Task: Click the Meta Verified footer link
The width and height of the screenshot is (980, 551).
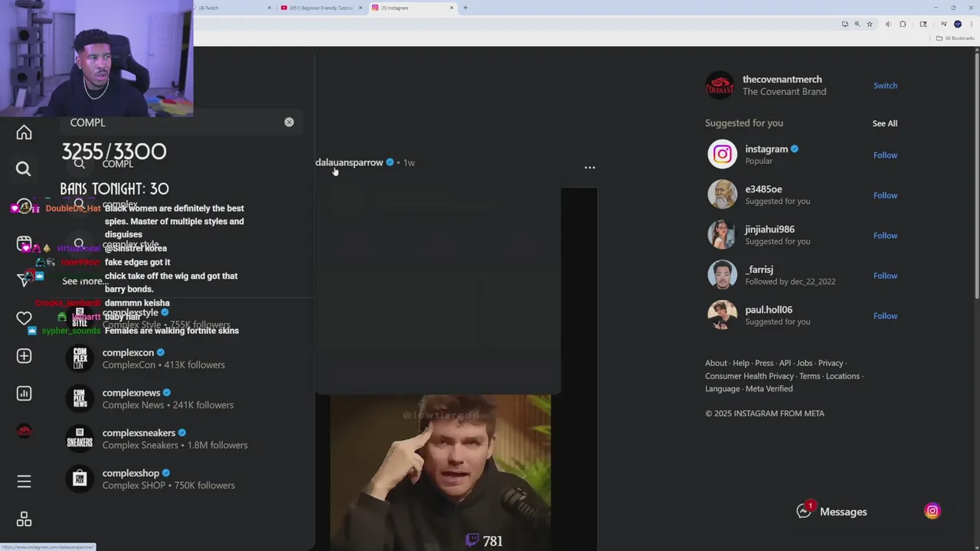Action: tap(769, 389)
